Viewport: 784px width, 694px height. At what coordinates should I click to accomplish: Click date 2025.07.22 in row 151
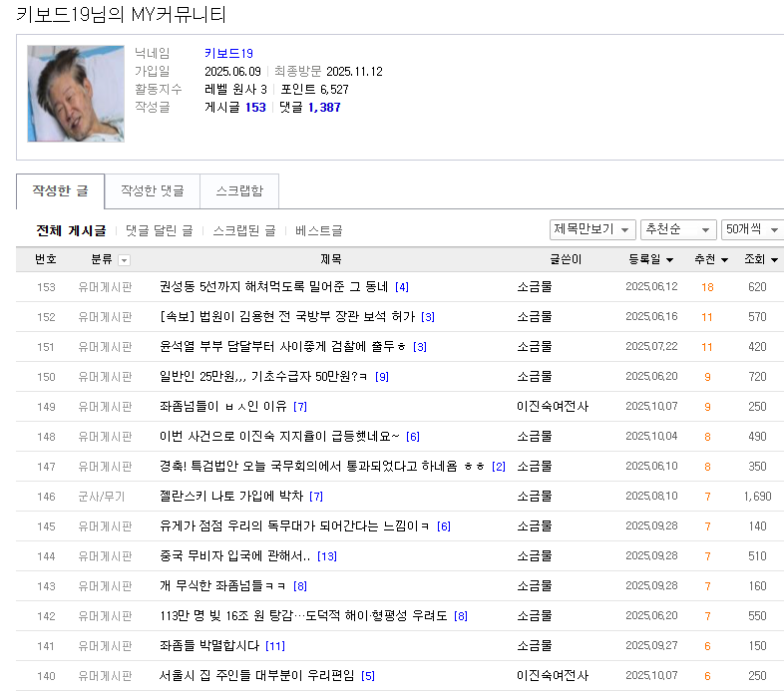point(651,346)
